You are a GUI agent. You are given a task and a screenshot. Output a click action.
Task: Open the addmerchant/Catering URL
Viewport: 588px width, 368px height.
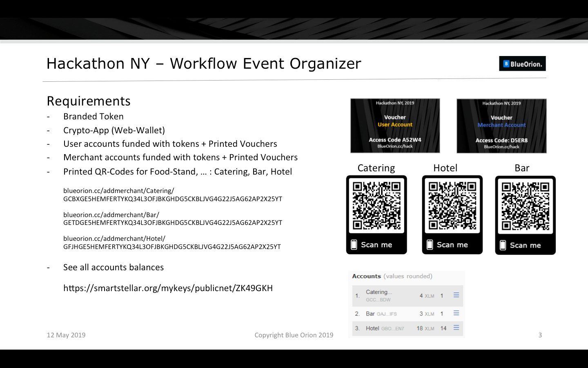(118, 191)
